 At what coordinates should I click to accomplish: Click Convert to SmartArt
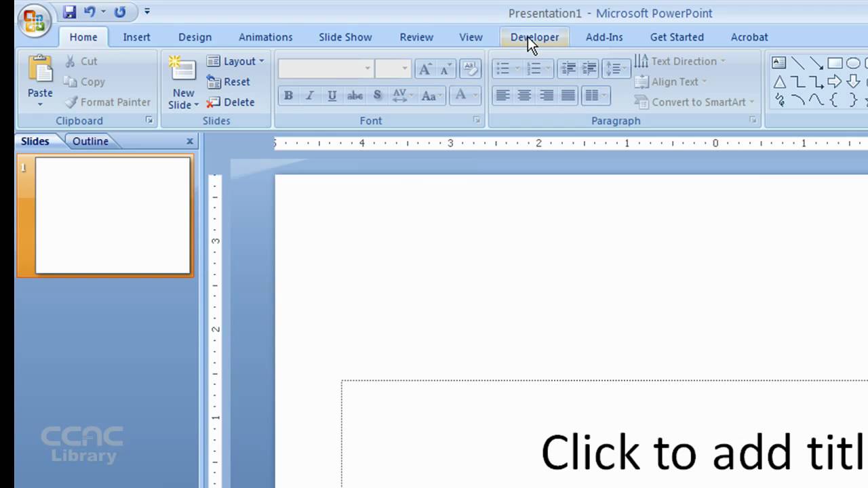click(x=694, y=102)
